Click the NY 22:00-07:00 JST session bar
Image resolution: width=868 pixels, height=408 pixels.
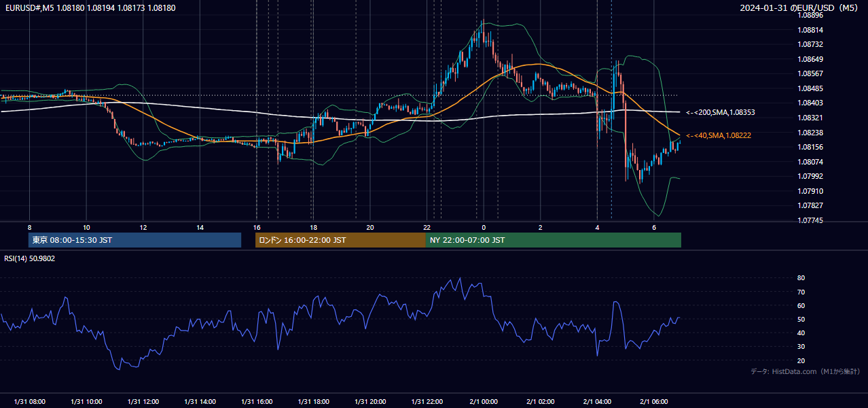pyautogui.click(x=554, y=240)
